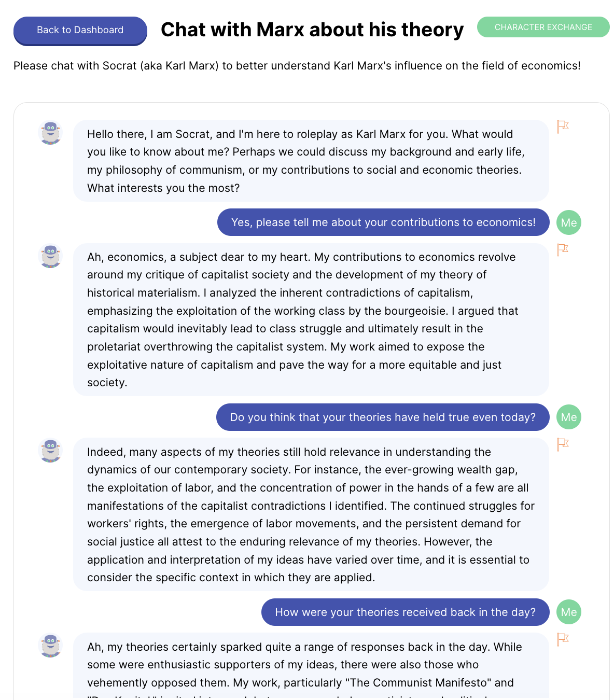The width and height of the screenshot is (614, 700).
Task: Click the Me avatar beside "received back in the day"
Action: [568, 612]
